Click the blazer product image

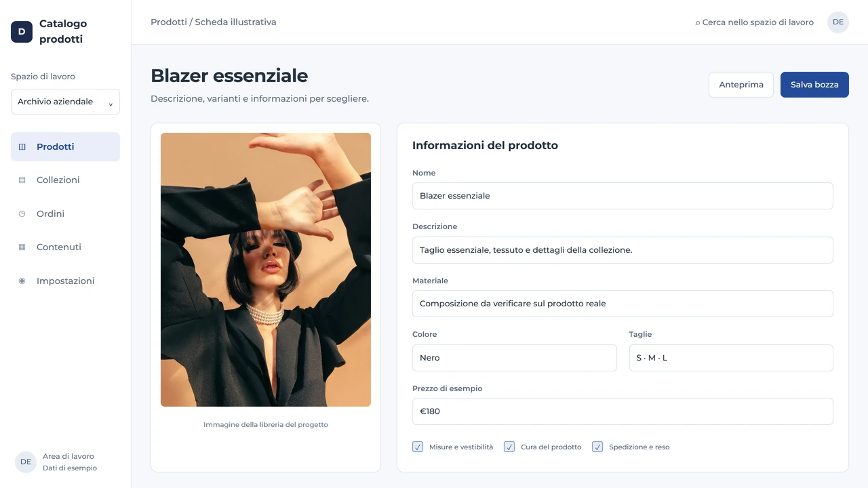(x=266, y=270)
